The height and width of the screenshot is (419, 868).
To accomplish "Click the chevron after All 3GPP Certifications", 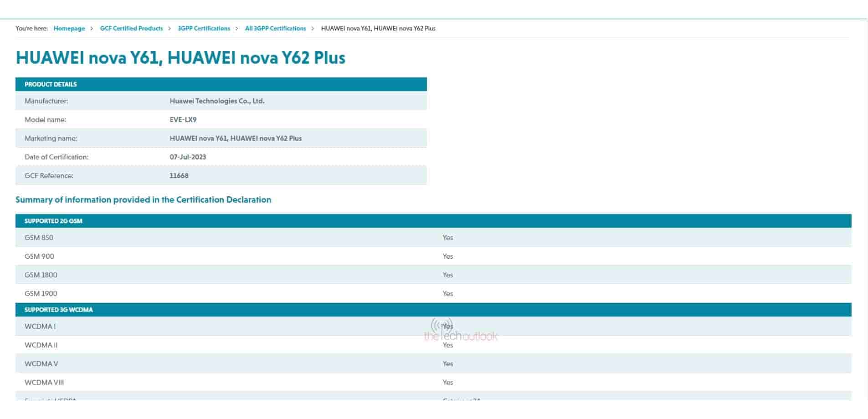I will point(313,28).
